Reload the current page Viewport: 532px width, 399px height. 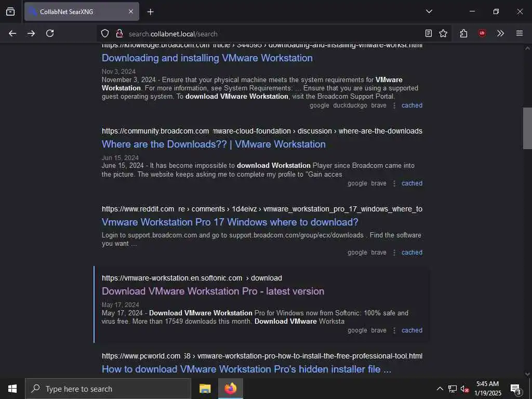(50, 33)
